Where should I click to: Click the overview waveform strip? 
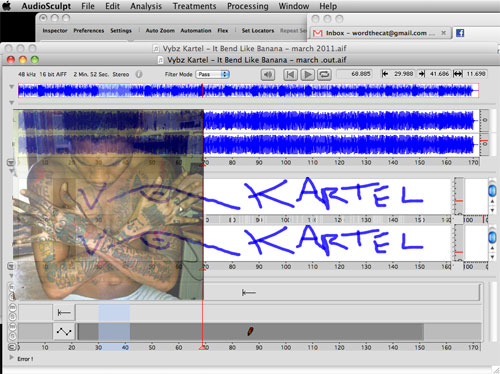pos(248,91)
